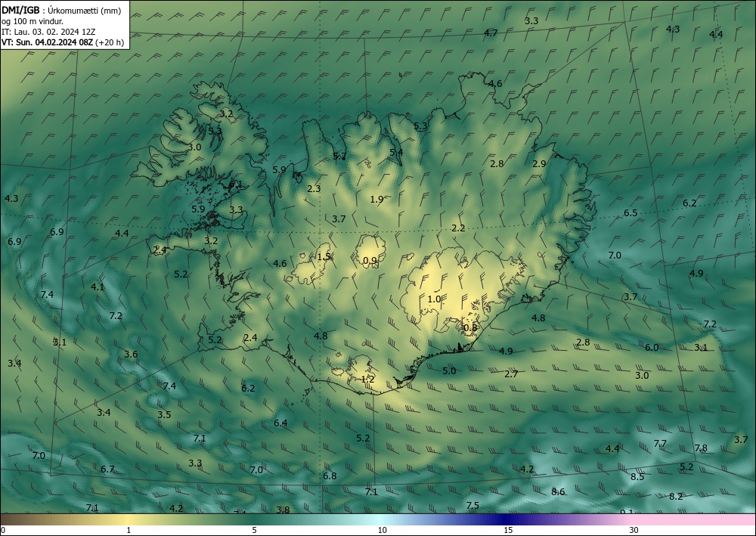The height and width of the screenshot is (536, 756).
Task: Click the 2.7 value on the map
Action: tap(511, 373)
